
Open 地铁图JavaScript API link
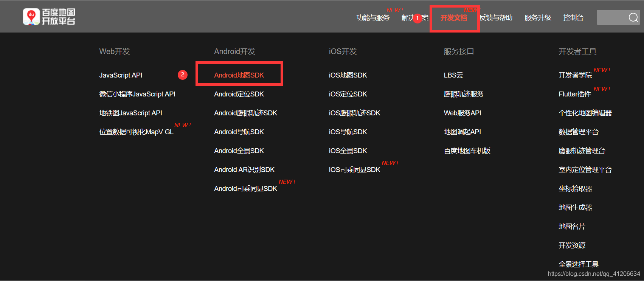tap(130, 113)
